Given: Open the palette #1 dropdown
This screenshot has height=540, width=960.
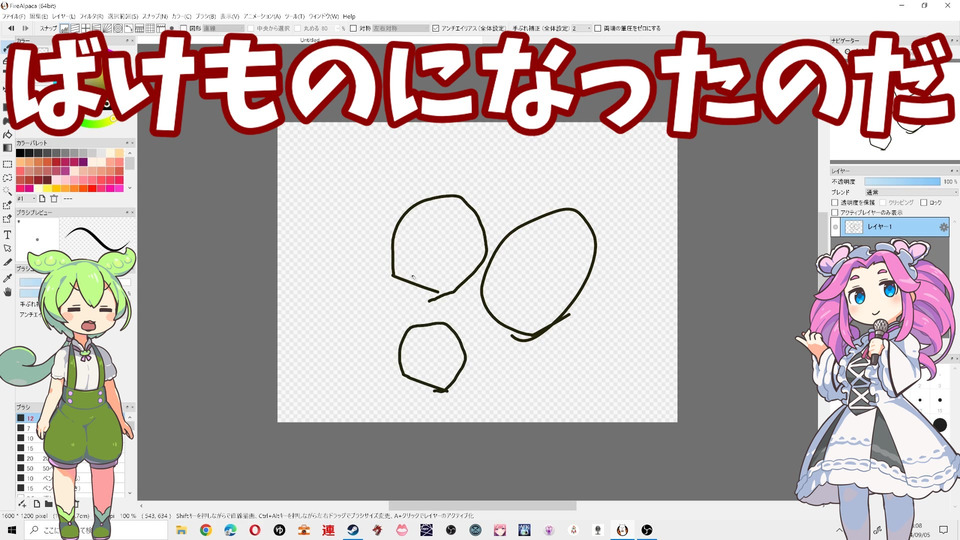Looking at the screenshot, I should pos(26,198).
